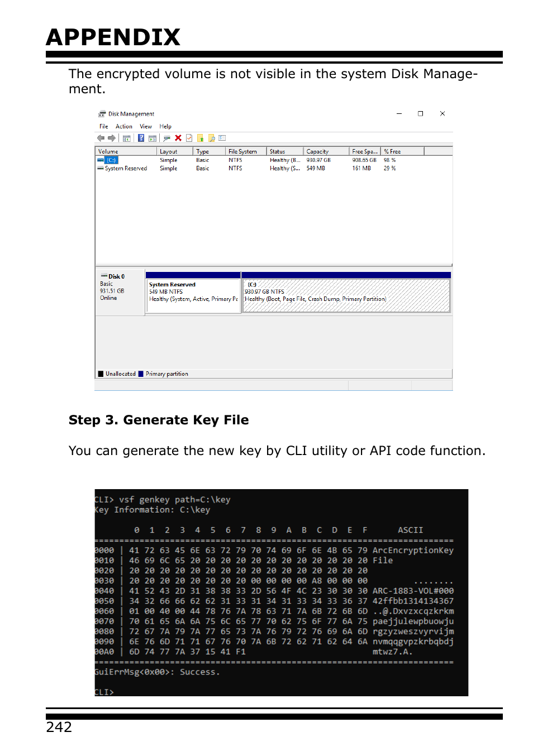Close the Disk Management window
This screenshot has height=756, width=533.
tap(442, 113)
